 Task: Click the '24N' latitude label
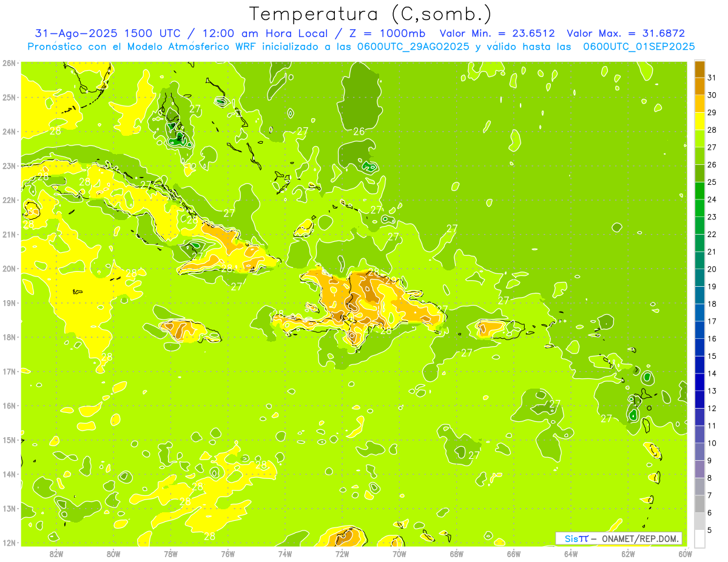pos(9,132)
